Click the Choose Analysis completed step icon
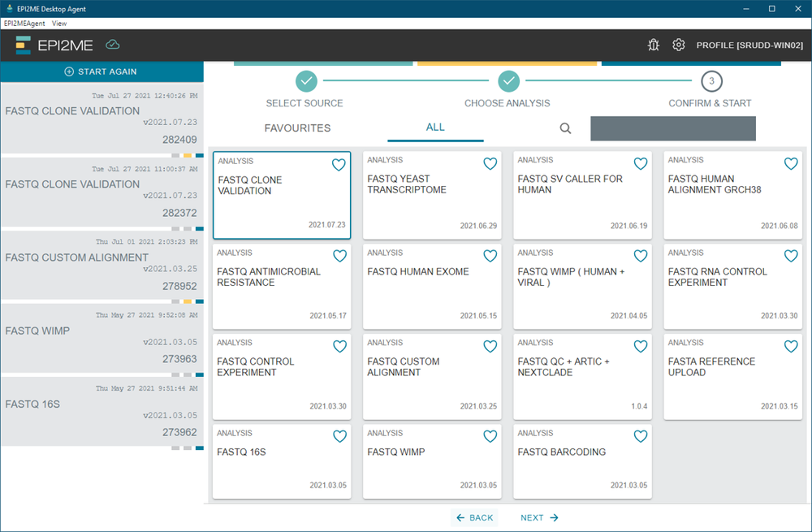812x532 pixels. pyautogui.click(x=509, y=80)
